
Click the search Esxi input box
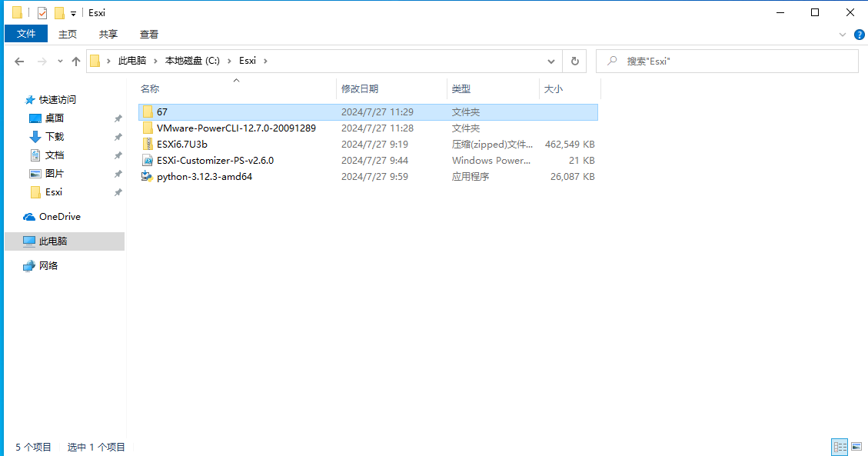point(727,62)
